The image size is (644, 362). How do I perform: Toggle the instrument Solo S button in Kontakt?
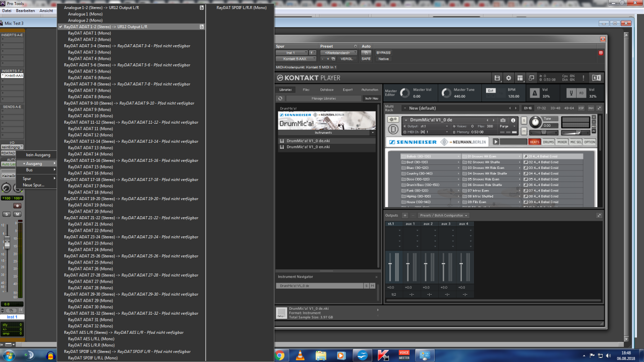(x=524, y=121)
